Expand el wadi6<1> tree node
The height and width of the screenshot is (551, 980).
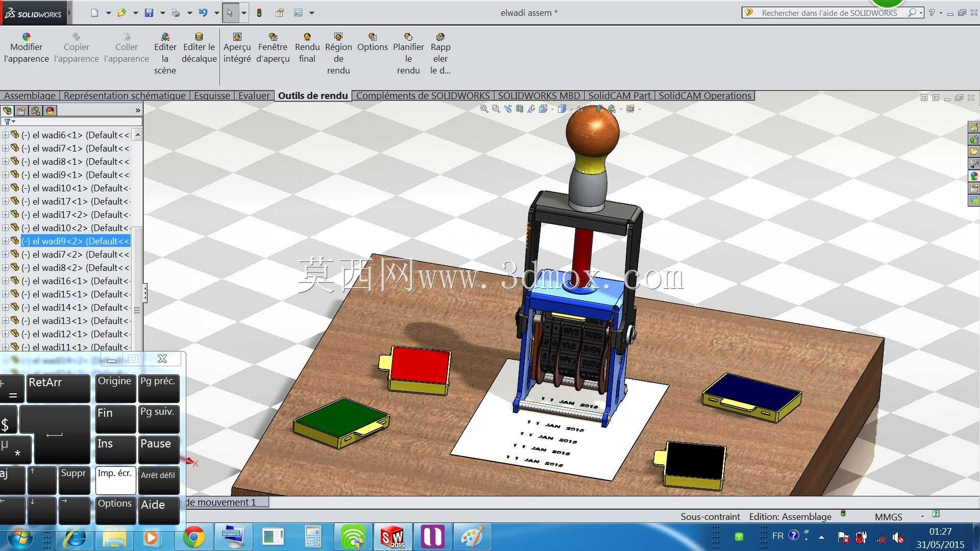(x=5, y=135)
